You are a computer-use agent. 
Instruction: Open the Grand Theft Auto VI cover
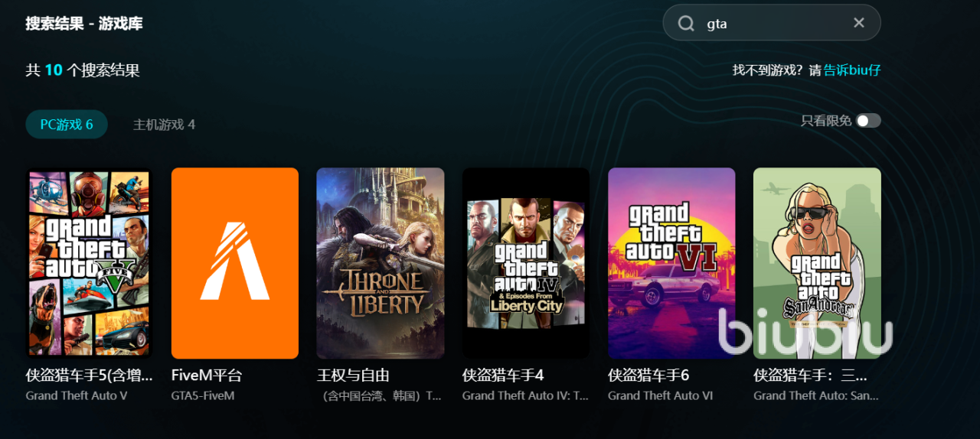click(671, 263)
